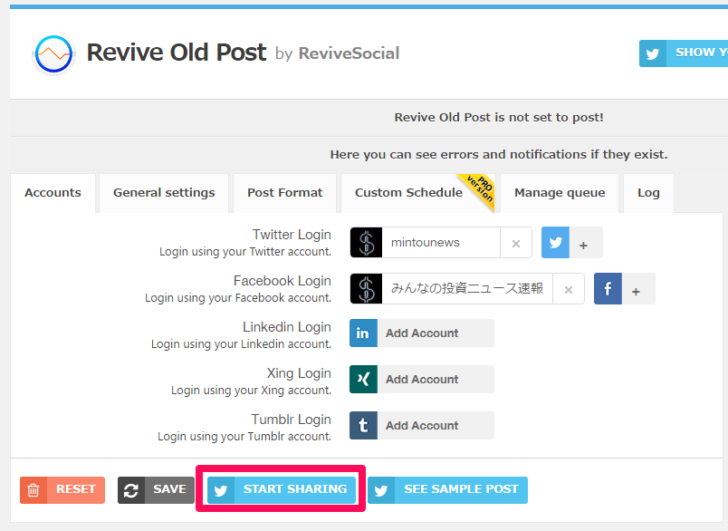Click the Xing icon

tap(363, 379)
